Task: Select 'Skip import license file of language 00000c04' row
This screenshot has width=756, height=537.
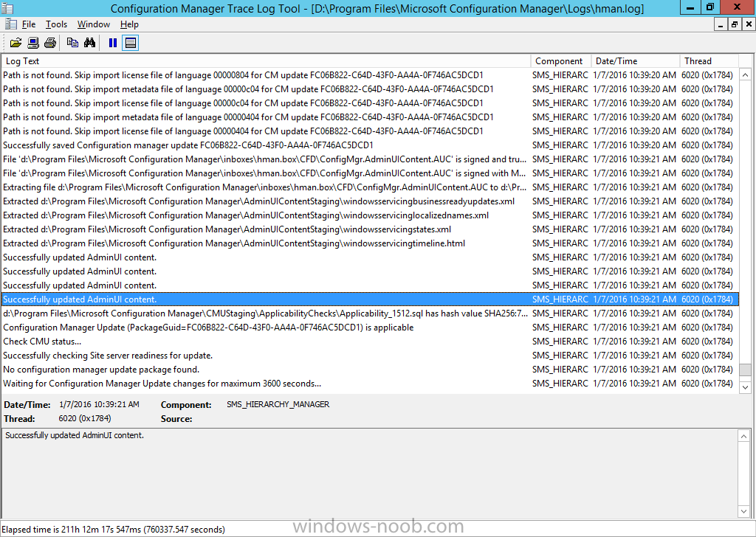Action: click(x=370, y=103)
